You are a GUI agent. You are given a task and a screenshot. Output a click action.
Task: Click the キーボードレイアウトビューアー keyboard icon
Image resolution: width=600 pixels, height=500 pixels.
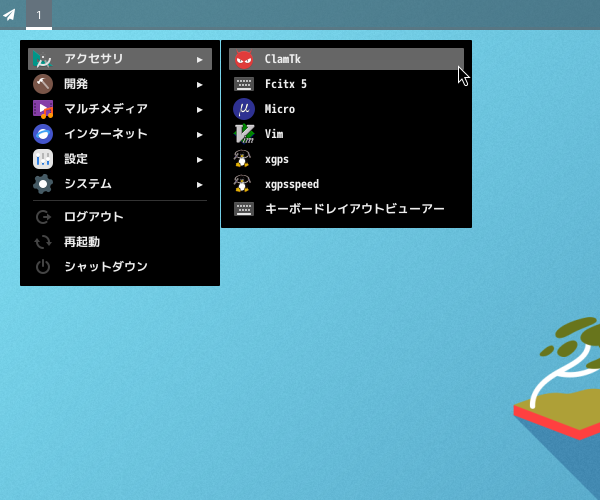(244, 209)
